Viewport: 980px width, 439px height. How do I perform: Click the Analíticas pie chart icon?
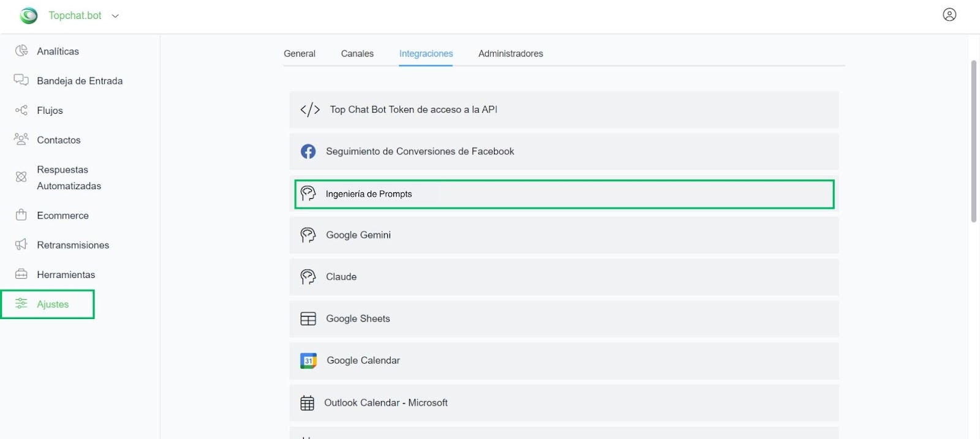coord(21,51)
